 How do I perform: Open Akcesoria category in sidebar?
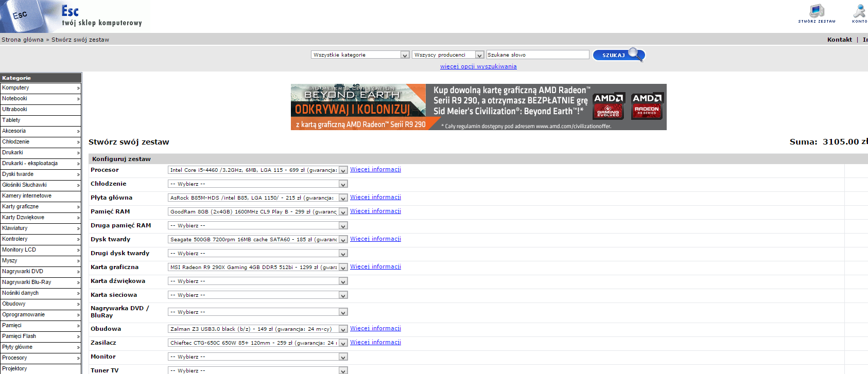[x=41, y=131]
